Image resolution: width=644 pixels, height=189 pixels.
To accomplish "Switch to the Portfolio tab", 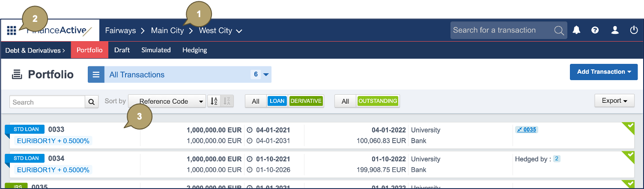I will 89,50.
